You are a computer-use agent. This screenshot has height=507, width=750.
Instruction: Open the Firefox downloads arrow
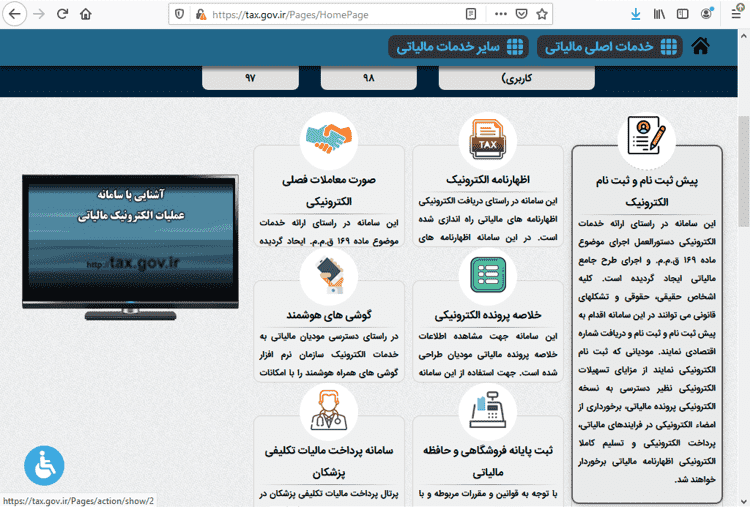pyautogui.click(x=635, y=14)
